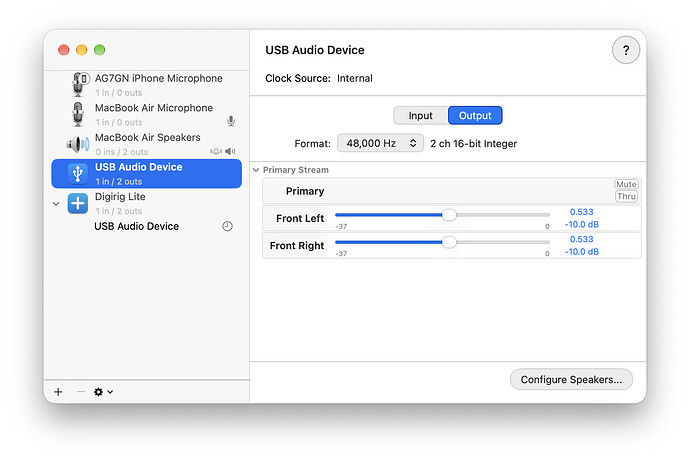
Task: Select MacBook Air Microphone row
Action: [147, 114]
